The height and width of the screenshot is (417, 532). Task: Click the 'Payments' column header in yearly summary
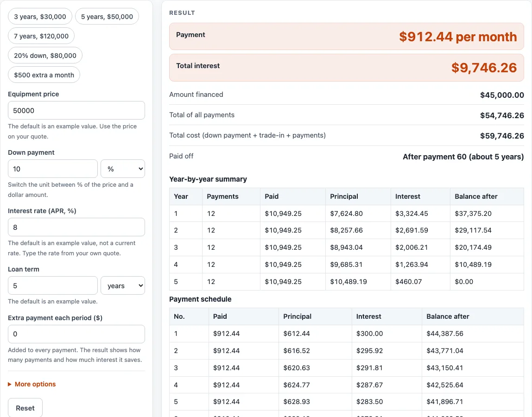[231, 196]
